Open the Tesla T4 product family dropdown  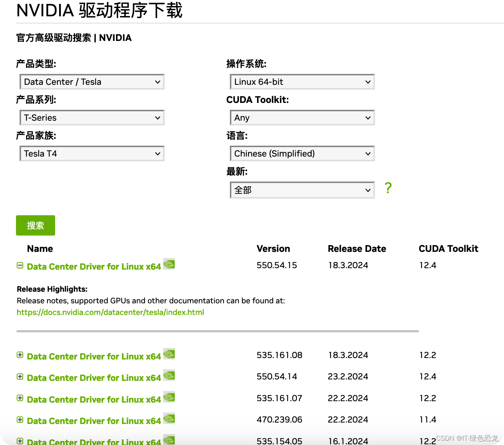tap(92, 154)
